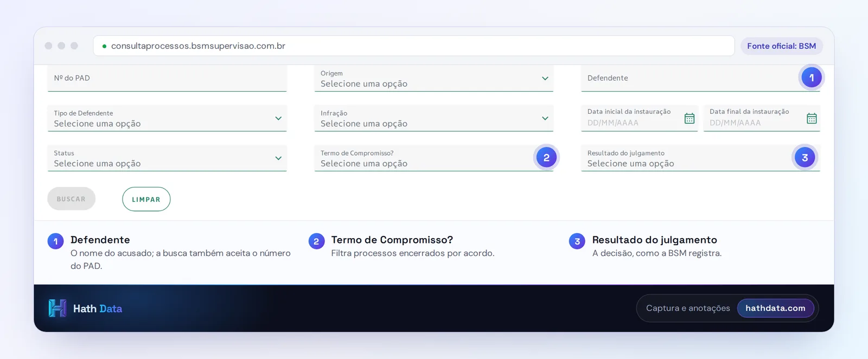Click the Fonte oficial: BSM badge
Screen dimensions: 868x359
coord(781,46)
